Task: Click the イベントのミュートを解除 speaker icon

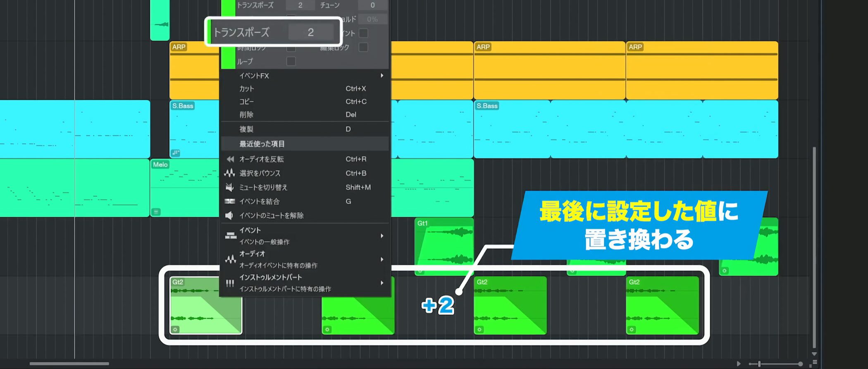Action: pyautogui.click(x=229, y=216)
